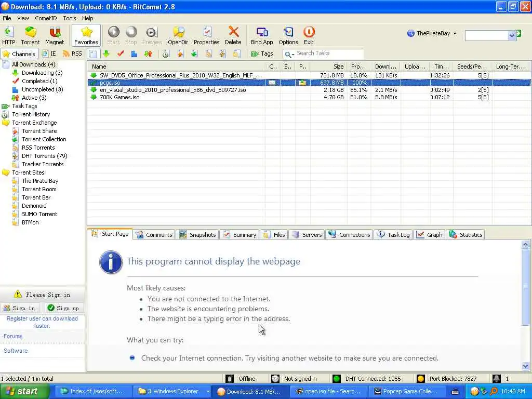
Task: Open the Files tab
Action: [274, 234]
